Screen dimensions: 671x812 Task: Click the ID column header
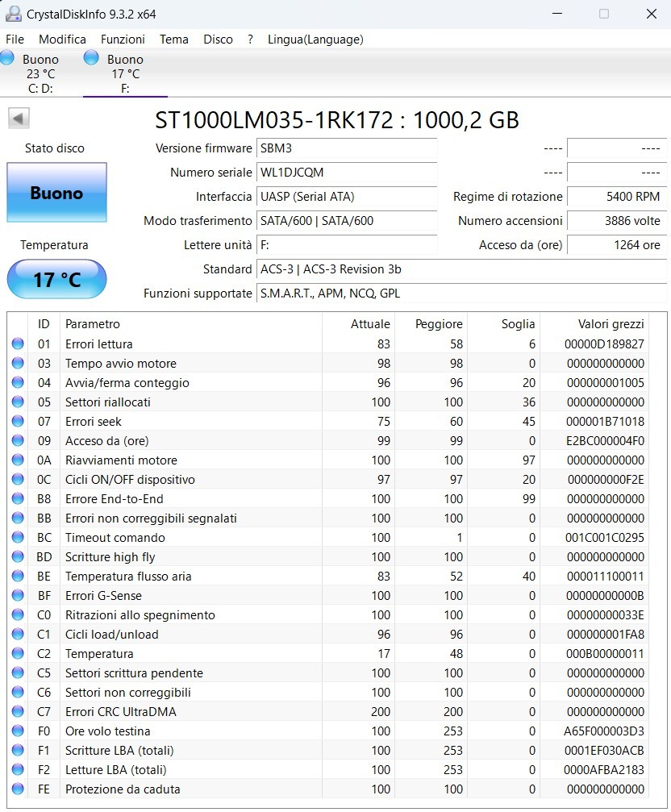(x=44, y=323)
